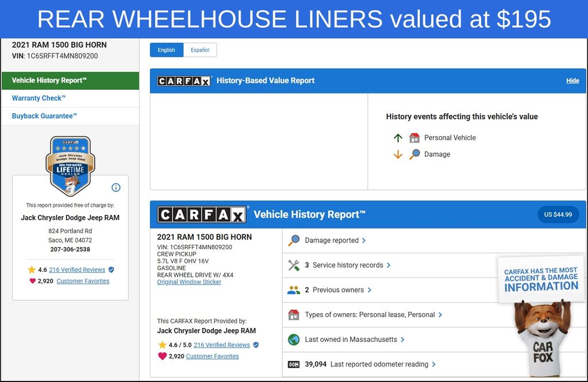This screenshot has height=382, width=588.
Task: Click the green up arrow for Personal Vehicle
Action: (398, 138)
